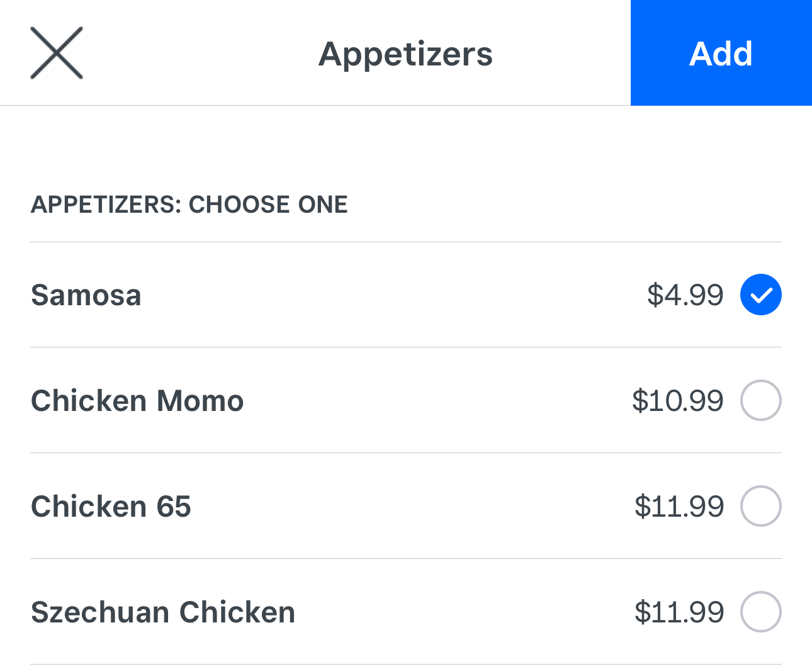
Task: Click the $11.99 price for Chicken 65
Action: click(x=679, y=507)
